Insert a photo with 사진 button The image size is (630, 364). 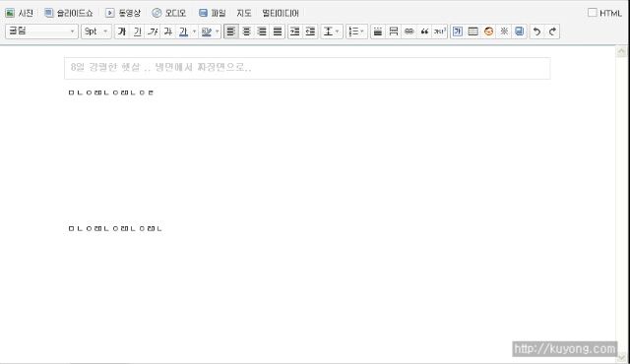coord(19,13)
